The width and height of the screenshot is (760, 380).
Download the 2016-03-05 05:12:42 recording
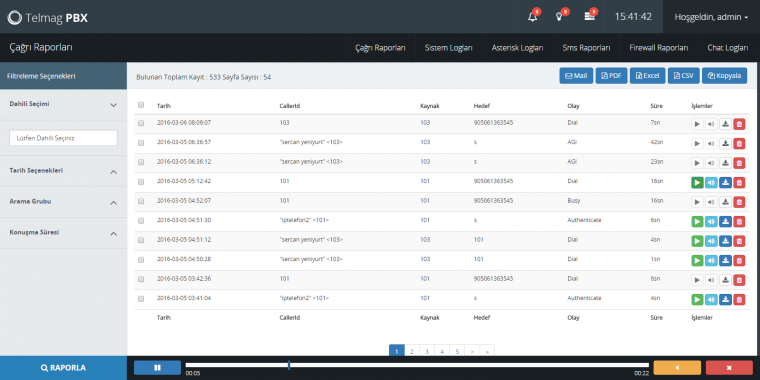(725, 182)
